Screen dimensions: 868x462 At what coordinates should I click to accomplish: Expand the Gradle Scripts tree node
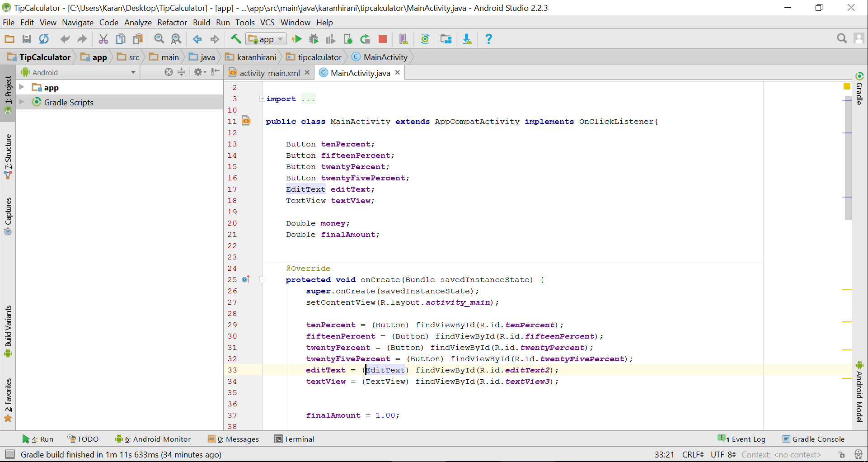[21, 102]
